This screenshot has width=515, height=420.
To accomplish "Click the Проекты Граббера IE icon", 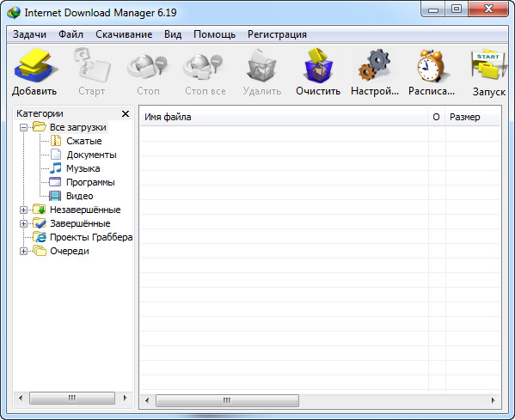I will 40,237.
